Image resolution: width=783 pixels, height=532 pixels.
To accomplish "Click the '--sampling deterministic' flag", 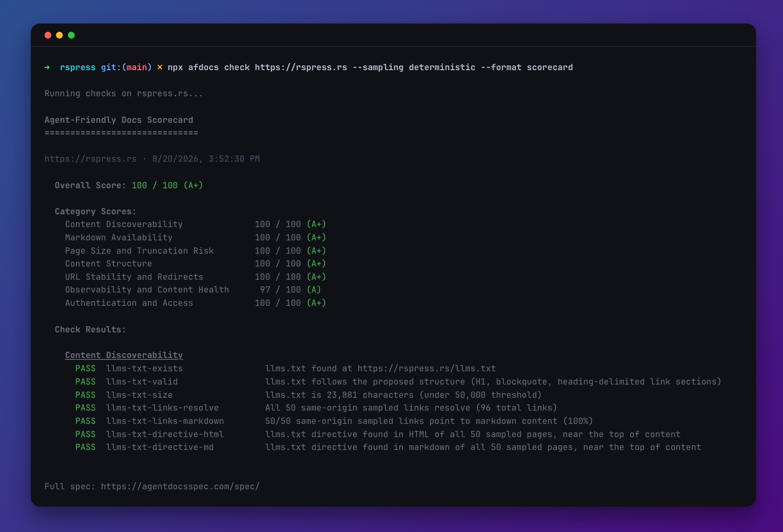I will pos(414,67).
